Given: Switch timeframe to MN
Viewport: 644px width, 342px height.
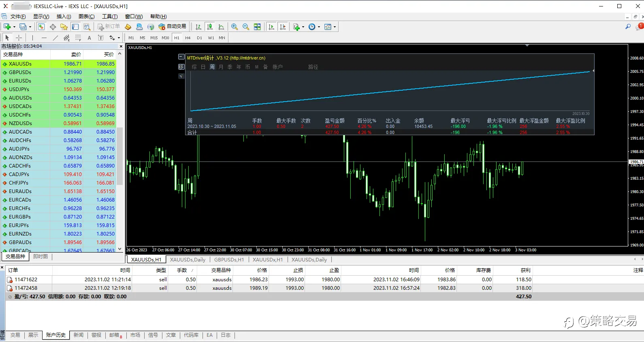Looking at the screenshot, I should tap(222, 38).
